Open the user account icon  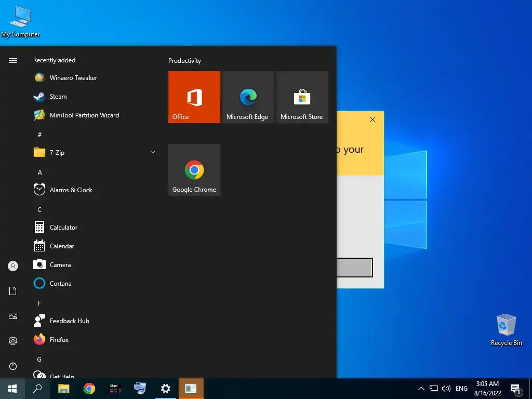(x=13, y=266)
